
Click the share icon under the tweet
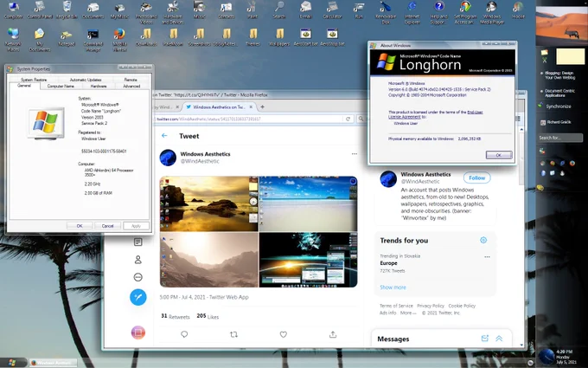pyautogui.click(x=333, y=334)
